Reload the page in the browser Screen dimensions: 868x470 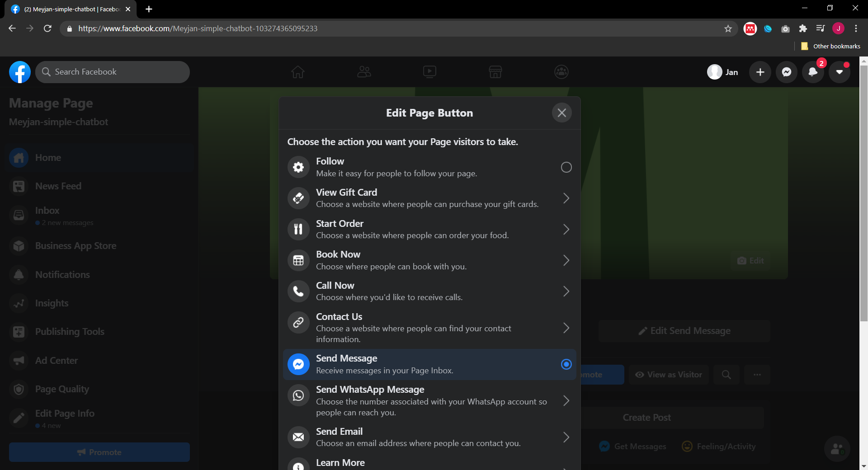pos(47,28)
